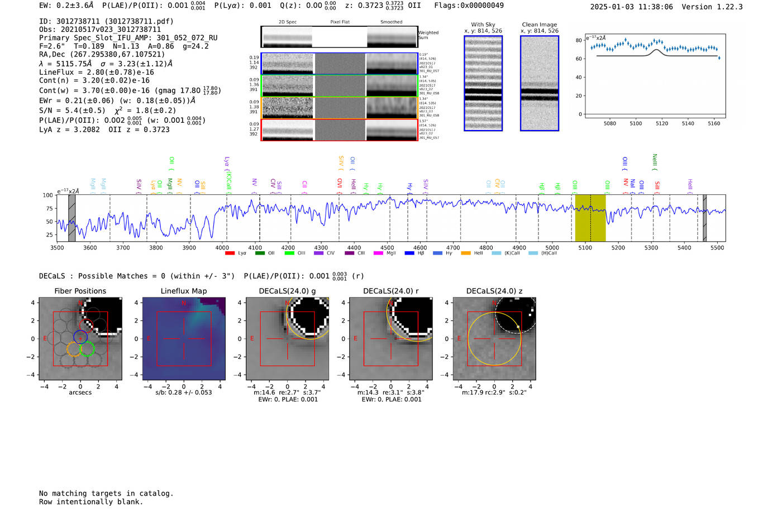The width and height of the screenshot is (782, 532).
Task: Click the Gaussian fit emission line plot
Action: coord(655,77)
